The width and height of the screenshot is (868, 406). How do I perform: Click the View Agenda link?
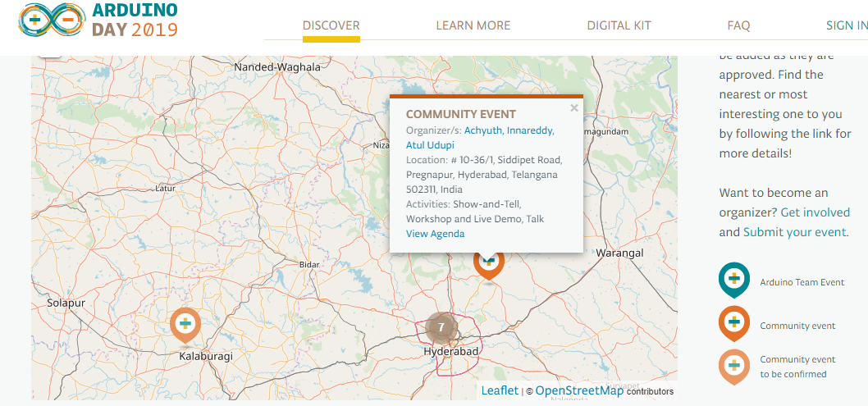[x=435, y=234]
